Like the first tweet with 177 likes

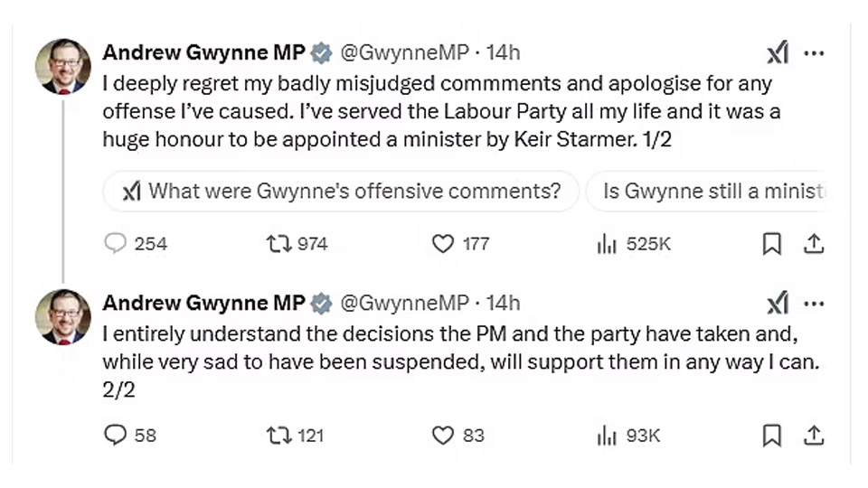point(442,243)
